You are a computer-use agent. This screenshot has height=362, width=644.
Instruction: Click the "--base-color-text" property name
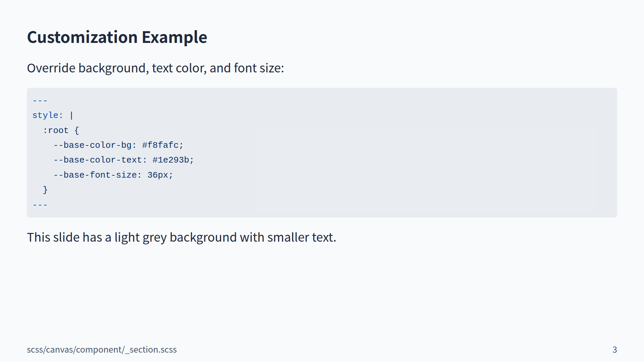[98, 160]
